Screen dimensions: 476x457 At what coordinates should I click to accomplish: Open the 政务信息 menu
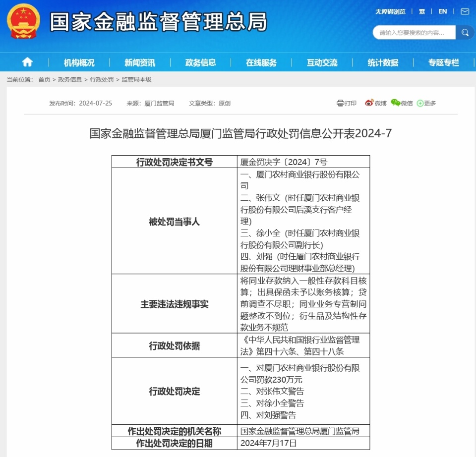(200, 62)
